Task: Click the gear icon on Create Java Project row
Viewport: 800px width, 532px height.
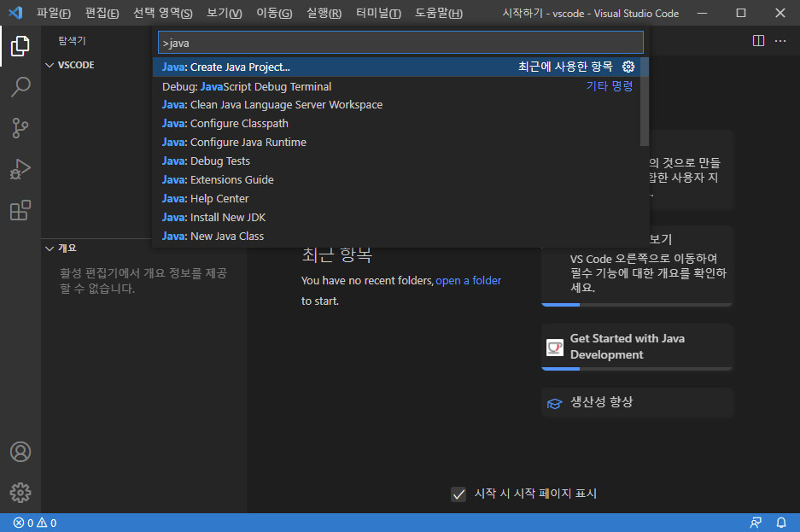Action: [x=628, y=67]
